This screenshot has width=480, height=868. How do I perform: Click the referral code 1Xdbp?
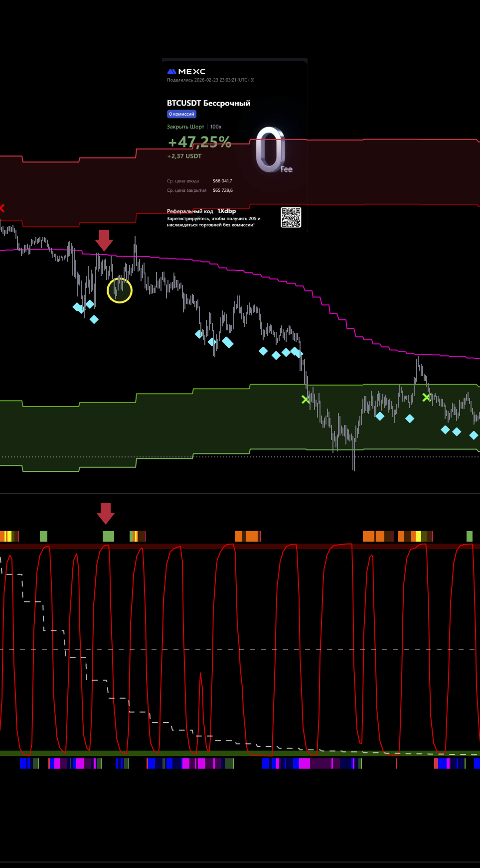(226, 211)
